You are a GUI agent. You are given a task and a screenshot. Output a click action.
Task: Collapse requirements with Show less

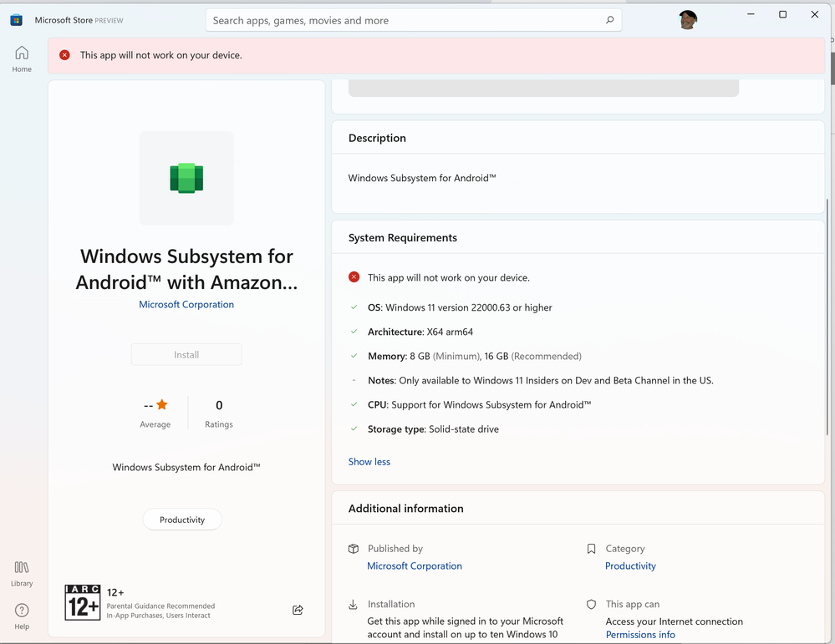pos(369,461)
